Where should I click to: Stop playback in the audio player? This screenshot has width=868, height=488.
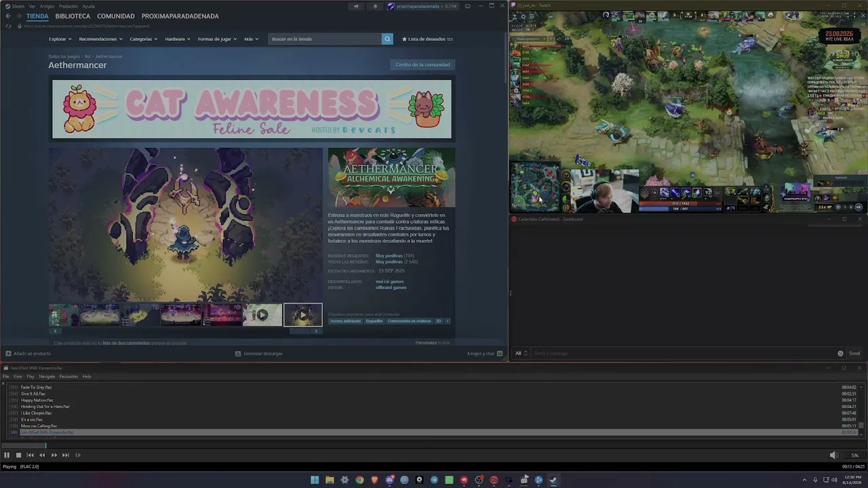18,455
